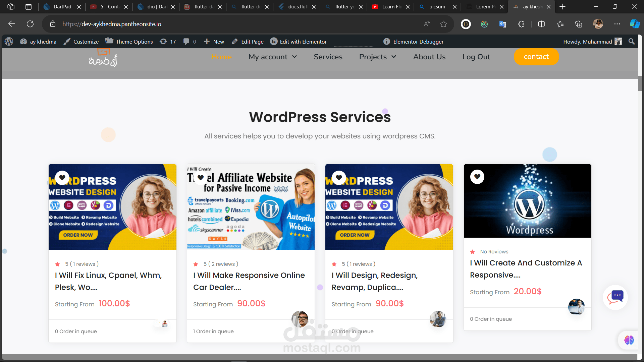The width and height of the screenshot is (644, 362).
Task: Add page to favorites star icon
Action: (443, 24)
